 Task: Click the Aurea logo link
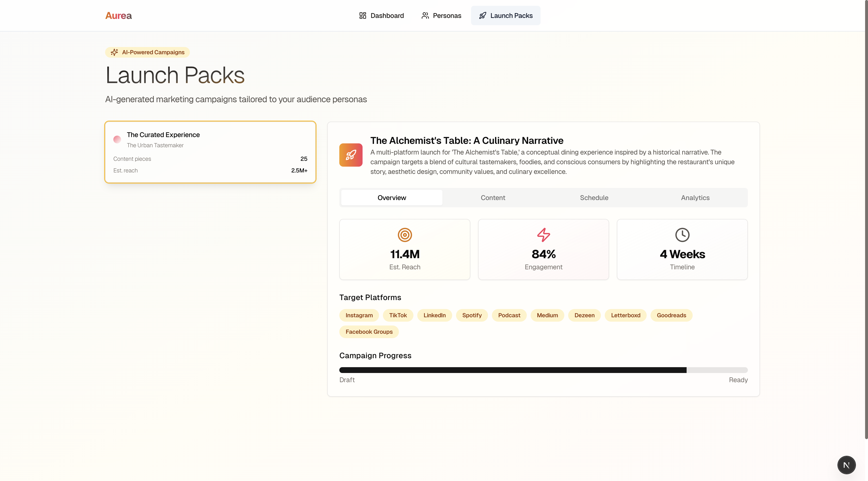118,16
